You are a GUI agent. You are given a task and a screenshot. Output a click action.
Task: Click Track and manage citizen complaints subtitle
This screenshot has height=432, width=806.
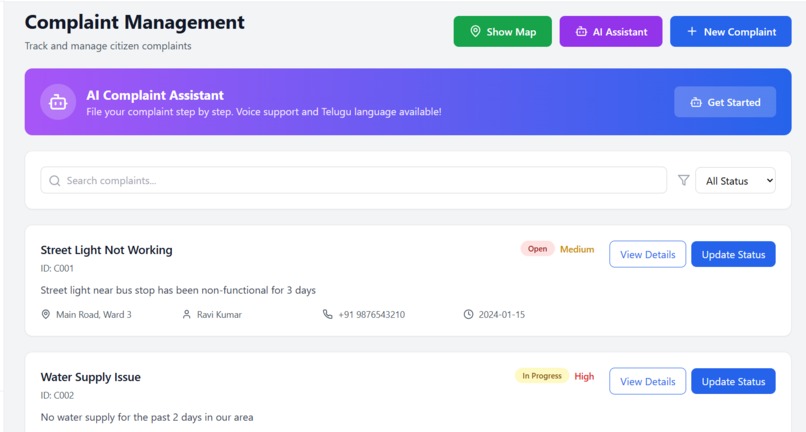coord(108,46)
